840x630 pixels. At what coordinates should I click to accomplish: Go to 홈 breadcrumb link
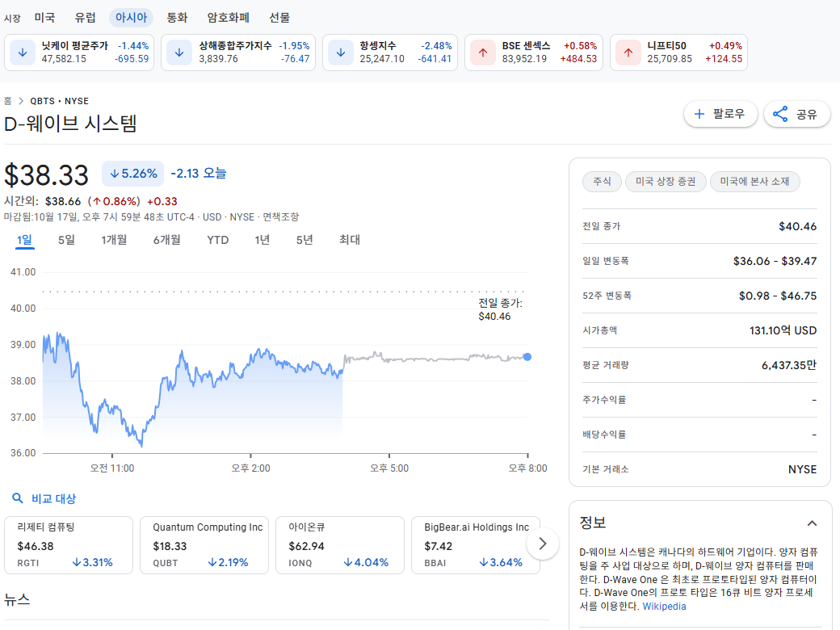(x=7, y=101)
